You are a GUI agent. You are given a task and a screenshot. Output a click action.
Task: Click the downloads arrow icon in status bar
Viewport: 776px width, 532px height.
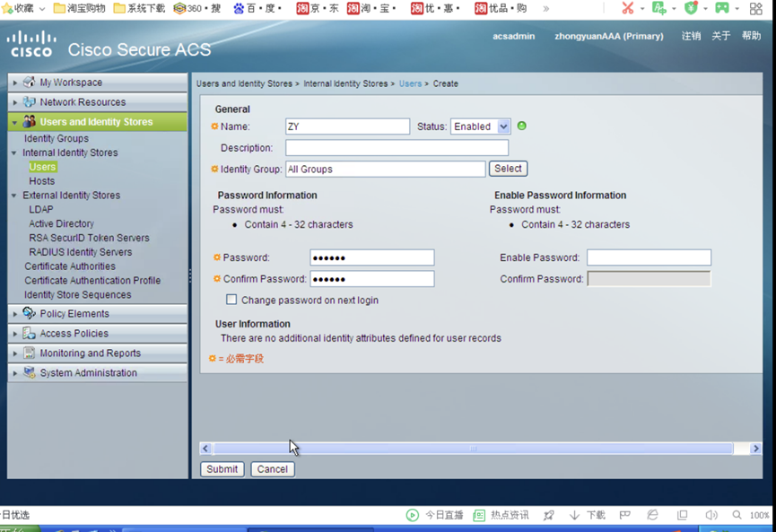[574, 515]
